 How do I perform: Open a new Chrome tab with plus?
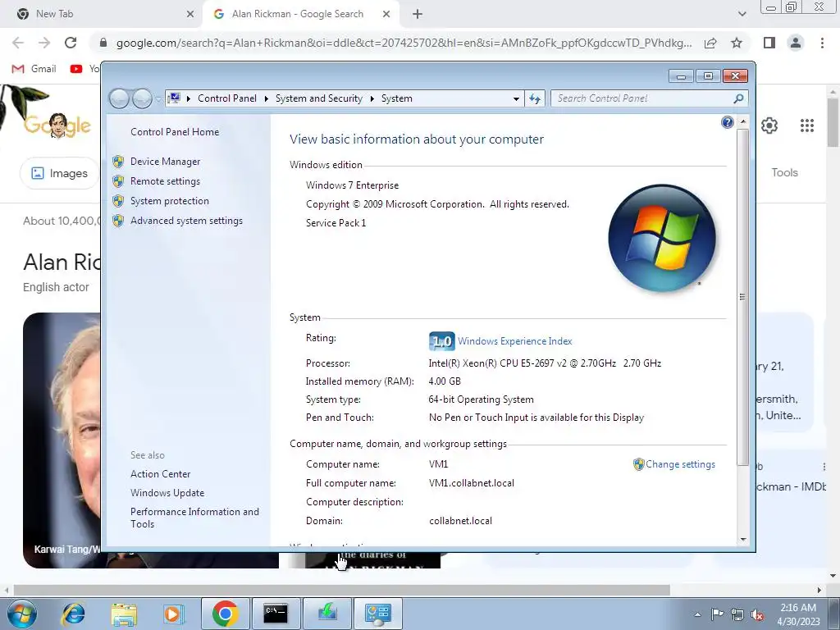pyautogui.click(x=418, y=15)
